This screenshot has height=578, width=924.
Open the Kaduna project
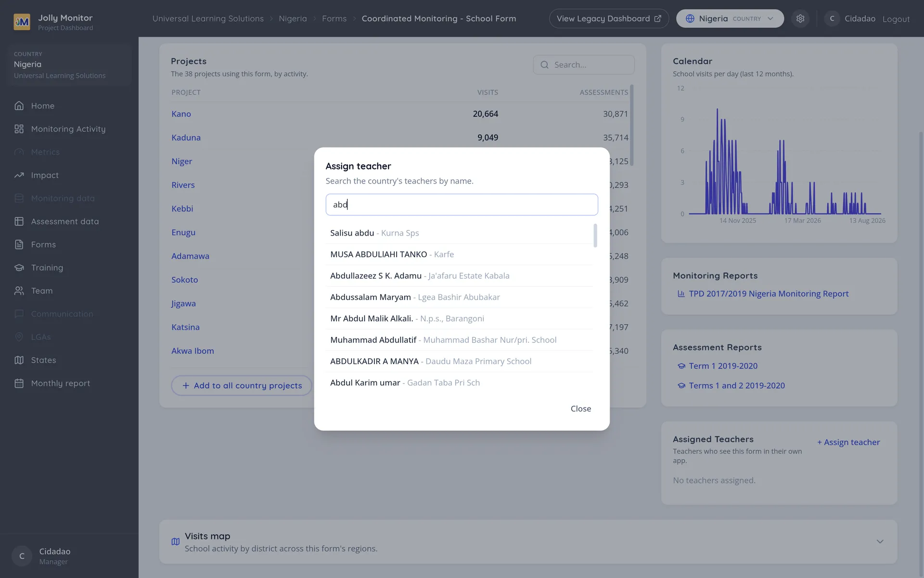tap(186, 138)
